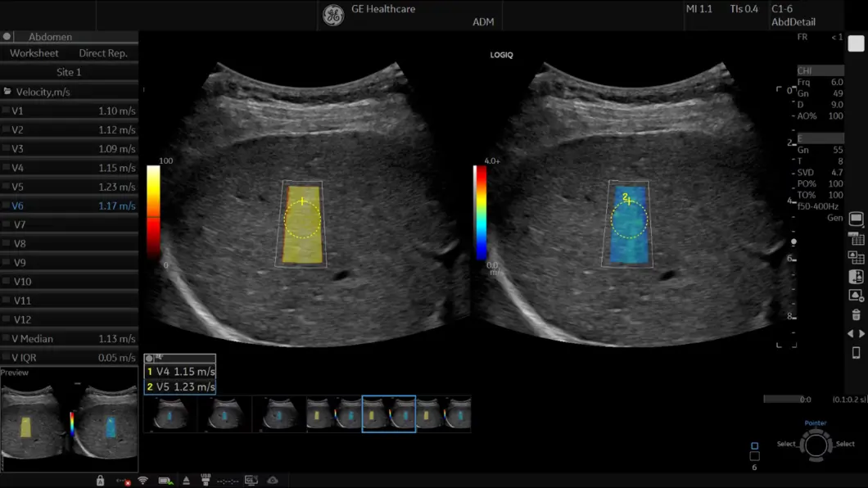
Task: Switch to the Worksheet tab
Action: coord(34,53)
